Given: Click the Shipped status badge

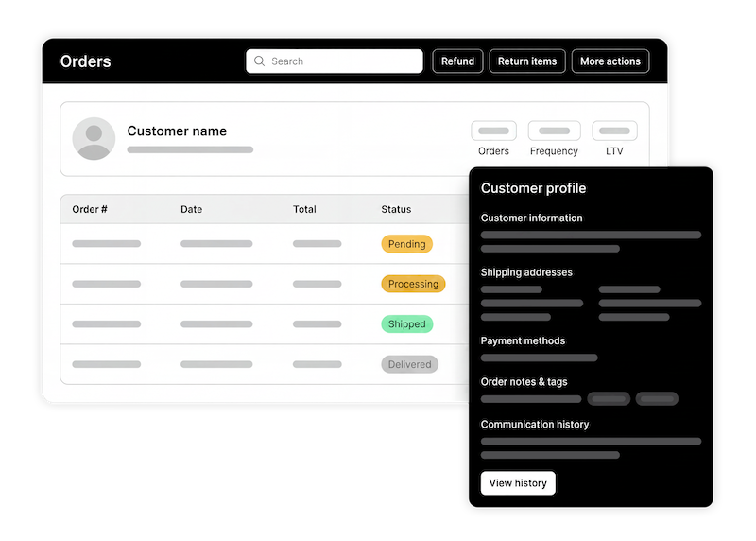Looking at the screenshot, I should (407, 323).
